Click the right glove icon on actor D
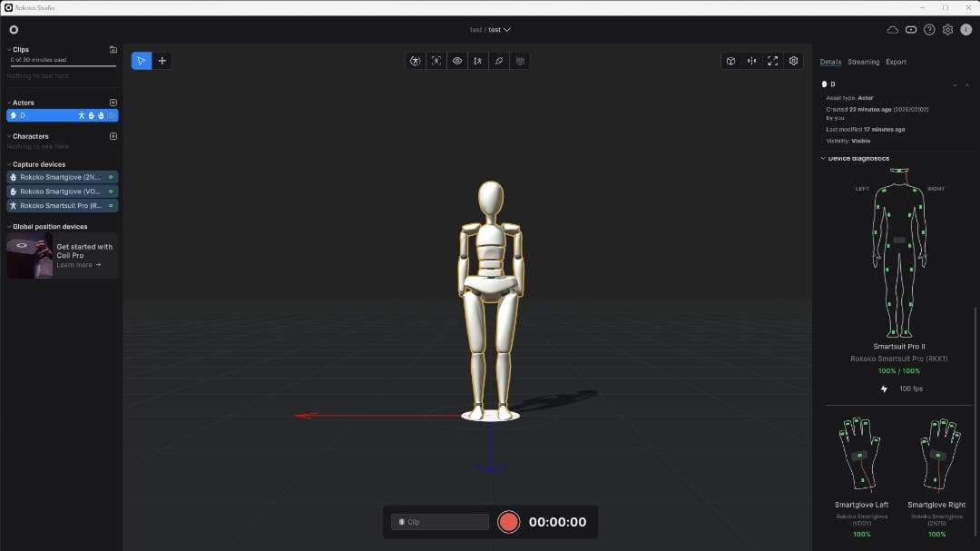The height and width of the screenshot is (551, 980). click(101, 115)
